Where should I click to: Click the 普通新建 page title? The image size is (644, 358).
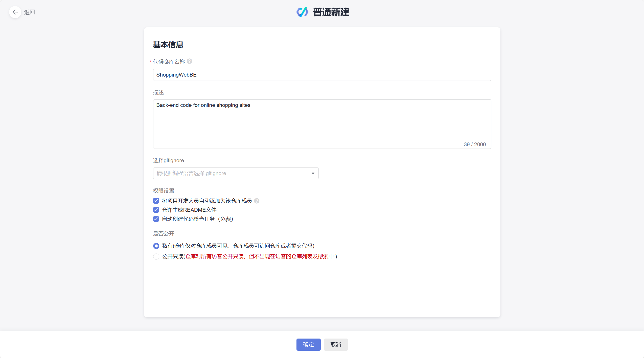coord(331,12)
